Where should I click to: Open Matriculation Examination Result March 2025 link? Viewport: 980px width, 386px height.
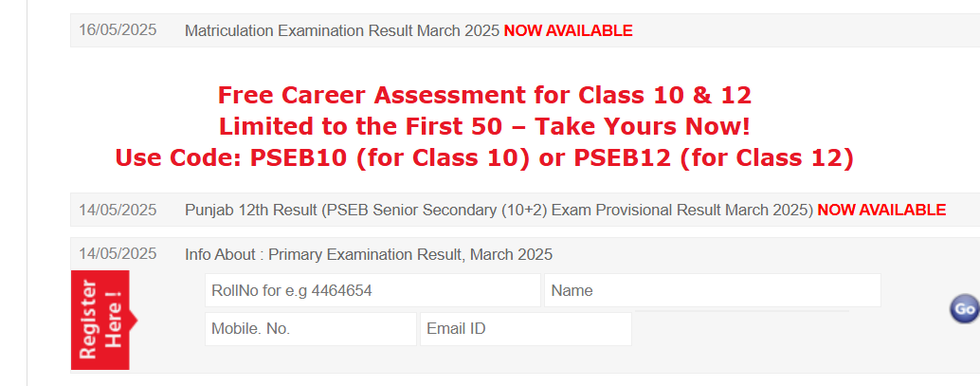point(342,30)
